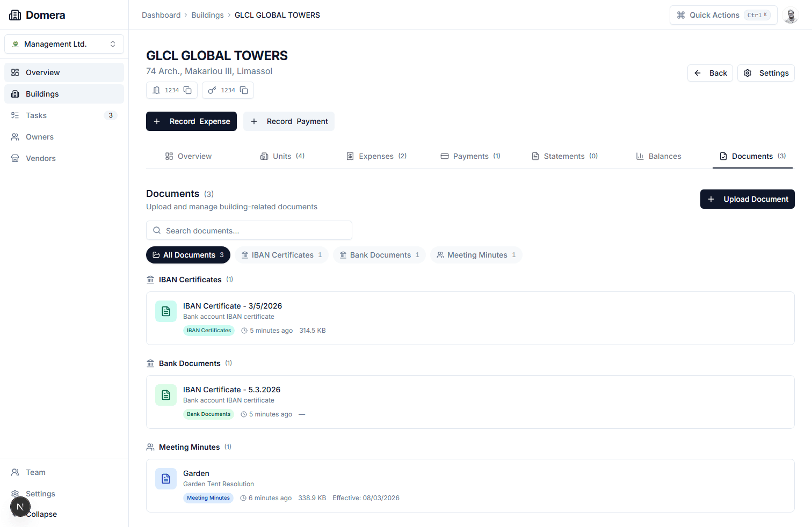The height and width of the screenshot is (527, 812).
Task: Filter by Bank Documents category
Action: (379, 255)
